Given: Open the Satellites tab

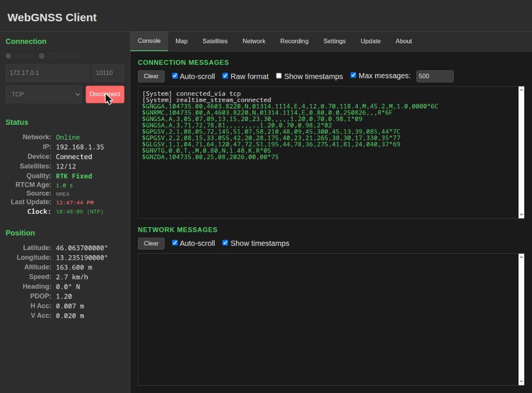Looking at the screenshot, I should click(x=215, y=41).
